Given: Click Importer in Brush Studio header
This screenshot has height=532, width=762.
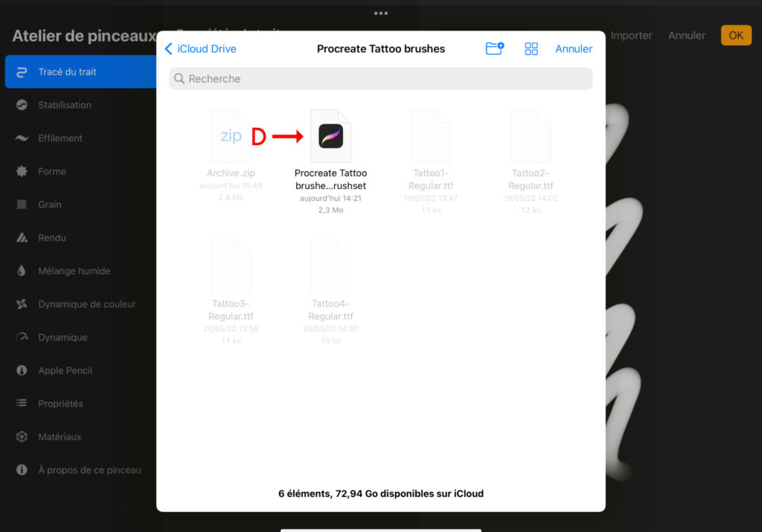Looking at the screenshot, I should [631, 36].
